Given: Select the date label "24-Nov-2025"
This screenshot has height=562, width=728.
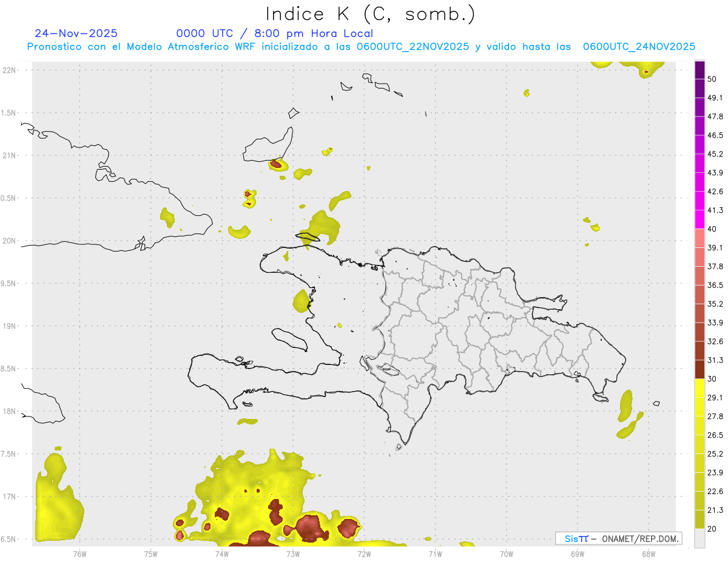Looking at the screenshot, I should pyautogui.click(x=76, y=33).
